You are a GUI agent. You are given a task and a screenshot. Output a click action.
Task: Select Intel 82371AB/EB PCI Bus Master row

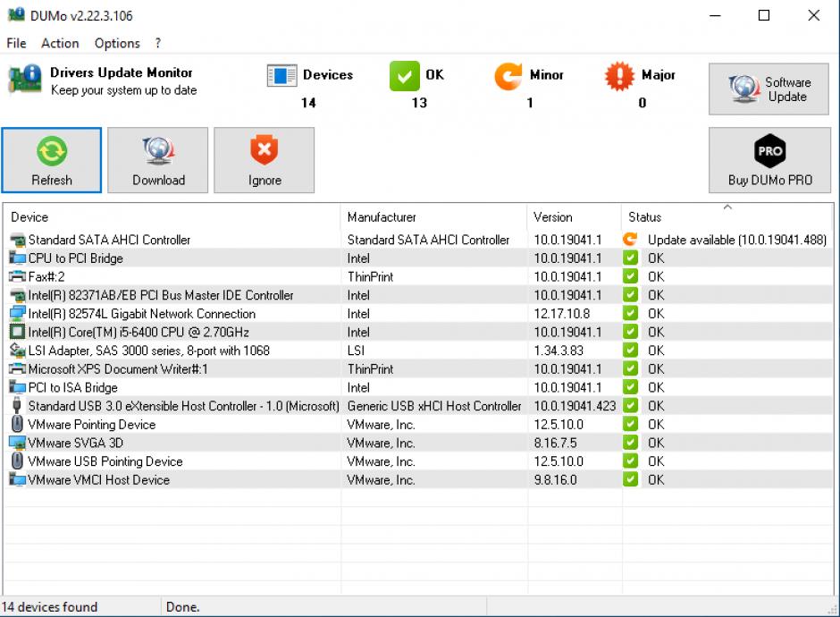(x=418, y=295)
